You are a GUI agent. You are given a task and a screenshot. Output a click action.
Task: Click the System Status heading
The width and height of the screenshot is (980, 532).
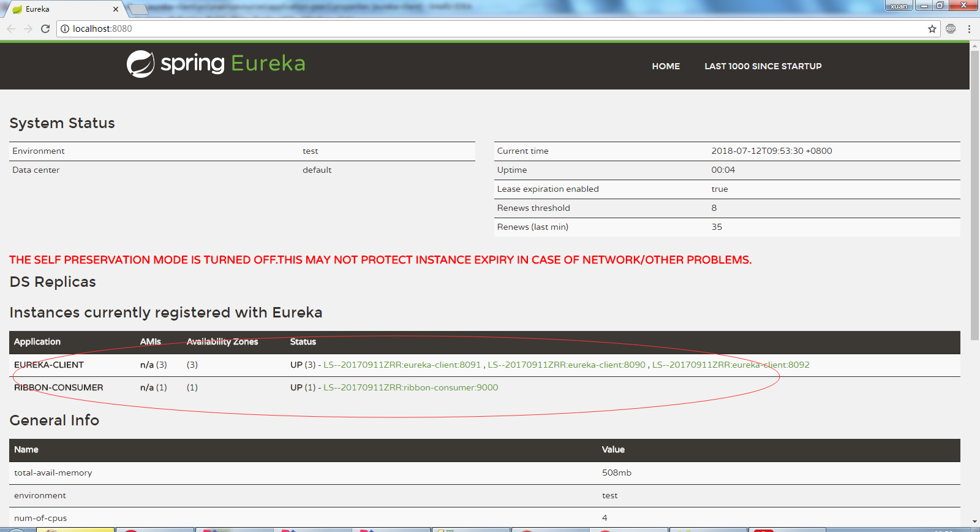coord(62,123)
